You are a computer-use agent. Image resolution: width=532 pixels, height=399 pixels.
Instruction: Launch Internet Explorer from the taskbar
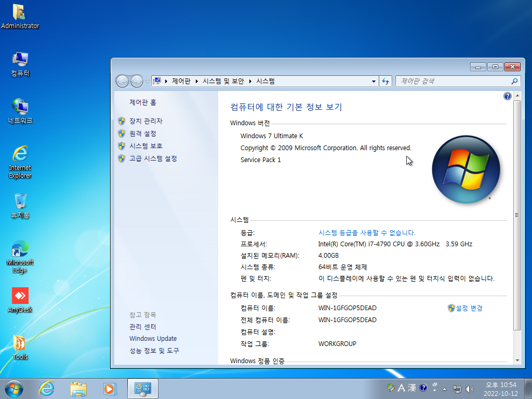(x=46, y=389)
